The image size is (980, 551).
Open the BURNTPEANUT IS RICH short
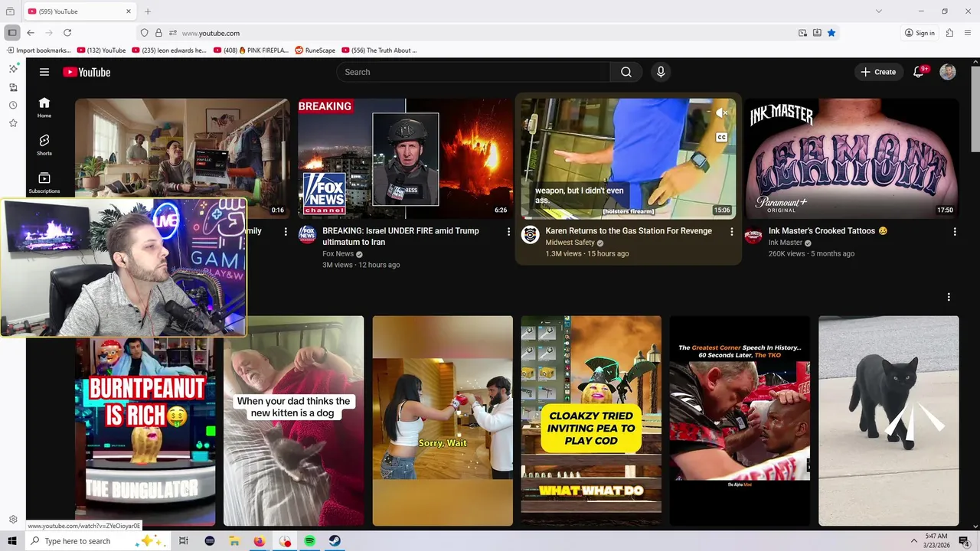click(x=145, y=432)
